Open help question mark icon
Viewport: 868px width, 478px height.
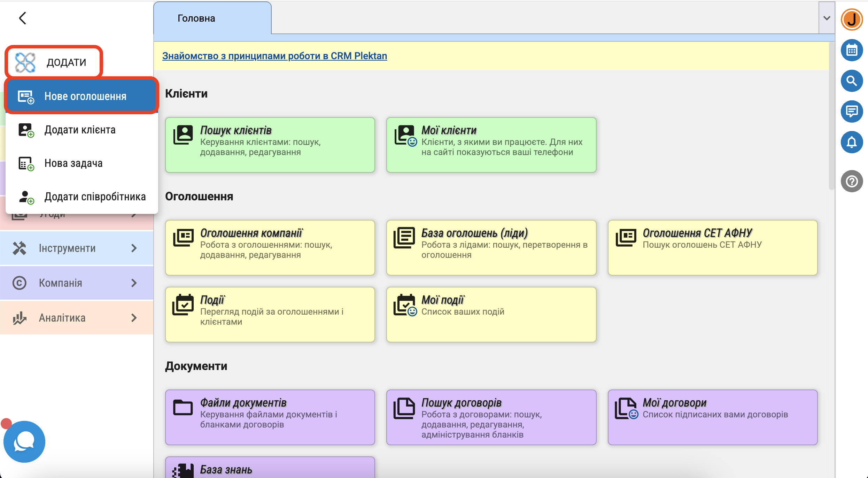[x=852, y=181]
